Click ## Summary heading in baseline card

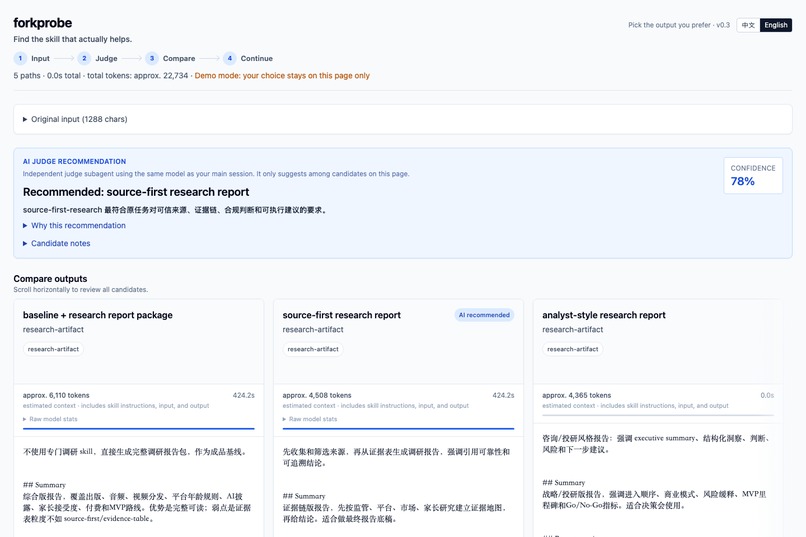pyautogui.click(x=44, y=485)
